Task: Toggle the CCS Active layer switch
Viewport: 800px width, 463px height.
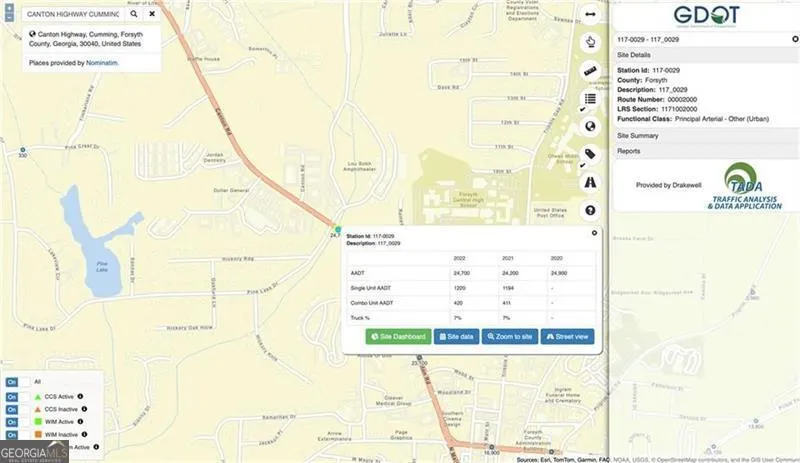Action: [x=13, y=396]
